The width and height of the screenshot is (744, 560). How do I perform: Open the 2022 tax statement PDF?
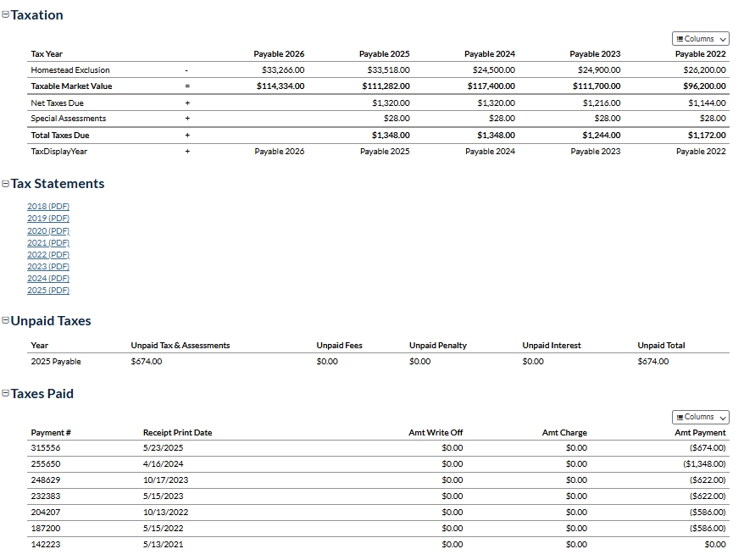pyautogui.click(x=48, y=254)
